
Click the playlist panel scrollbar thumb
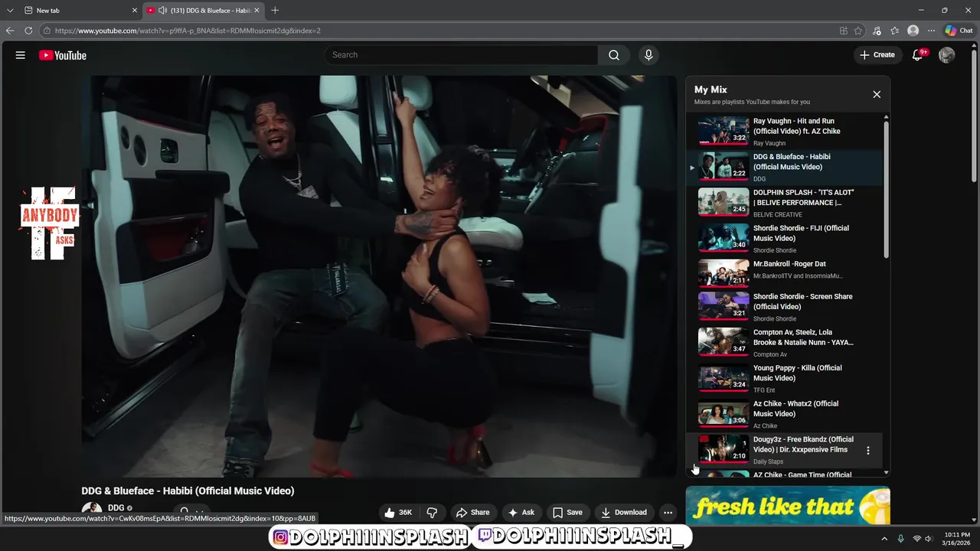[887, 189]
